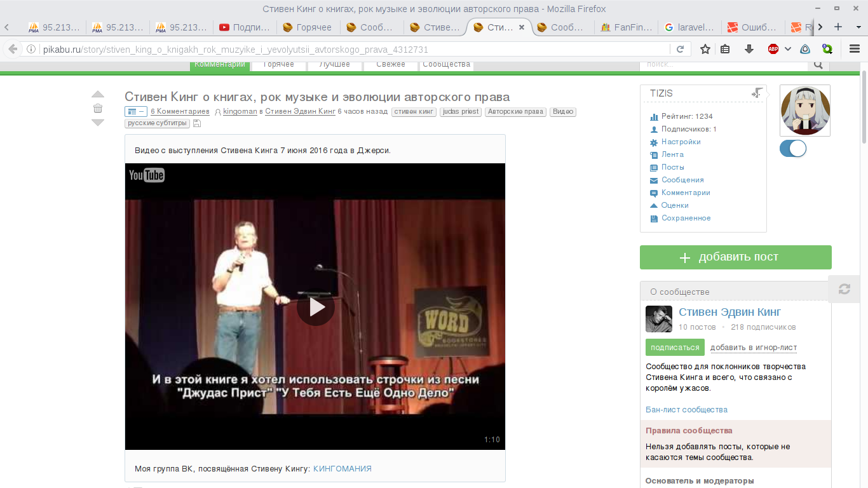Viewport: 868px width, 488px height.
Task: Click the site search field
Action: 723,64
